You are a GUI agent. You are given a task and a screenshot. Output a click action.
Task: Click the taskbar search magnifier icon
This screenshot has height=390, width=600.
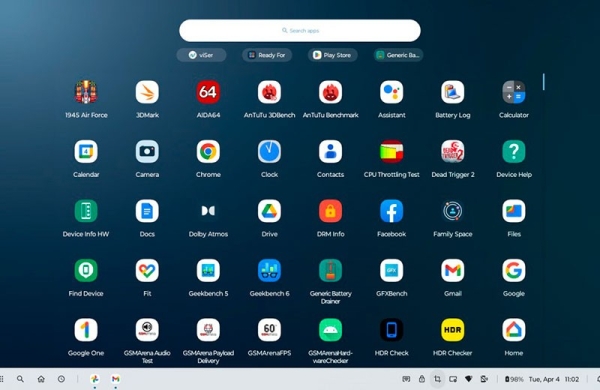[x=20, y=379]
